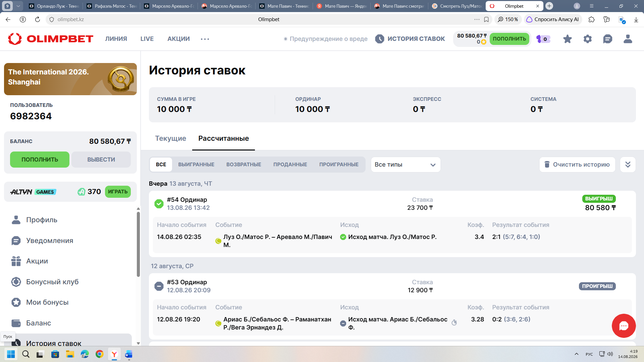The image size is (644, 362).
Task: Switch to the Текущие tab
Action: (170, 138)
